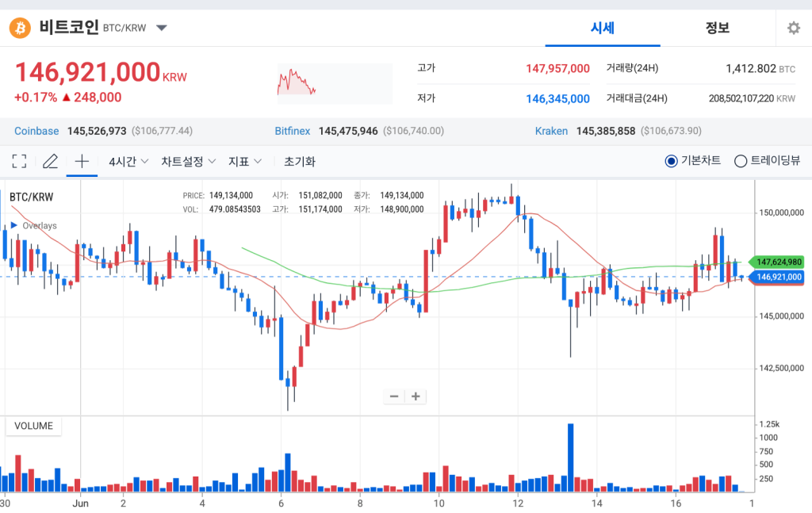Viewport: 812px width, 513px height.
Task: Open the BTC/KRW coin selector dropdown arrow
Action: point(162,28)
